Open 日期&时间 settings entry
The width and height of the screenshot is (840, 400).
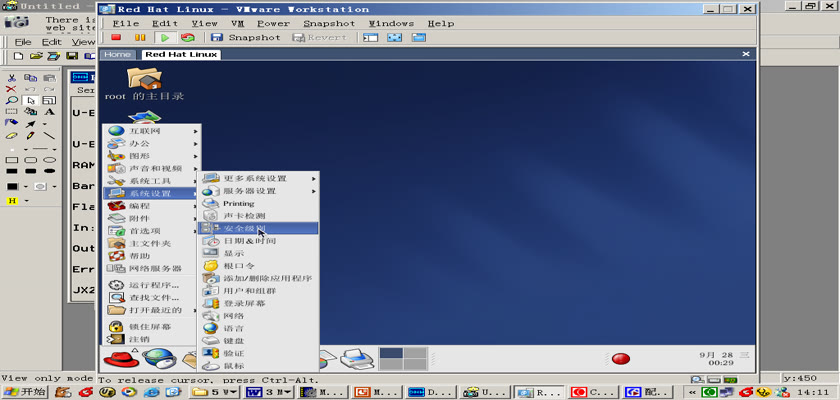[x=259, y=241]
